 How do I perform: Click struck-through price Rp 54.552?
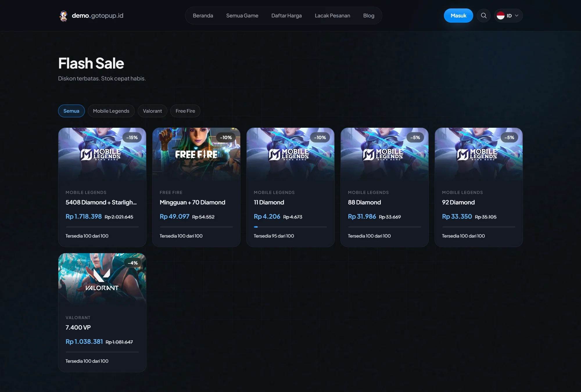click(203, 217)
